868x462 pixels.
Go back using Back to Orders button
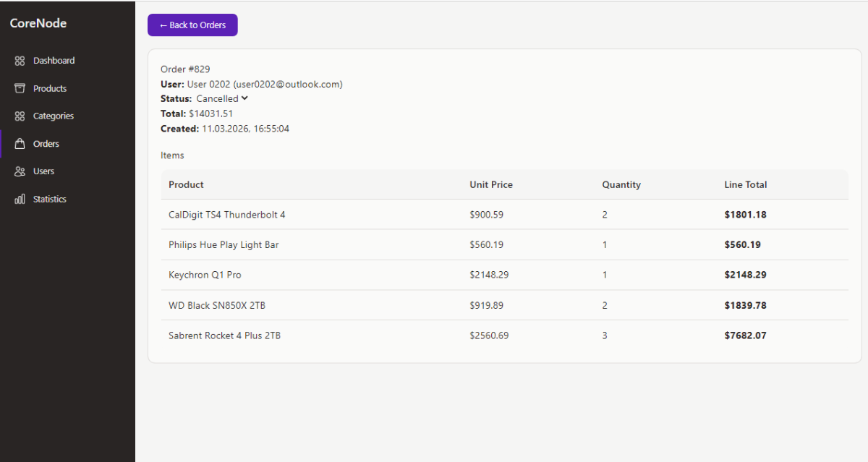[x=192, y=25]
